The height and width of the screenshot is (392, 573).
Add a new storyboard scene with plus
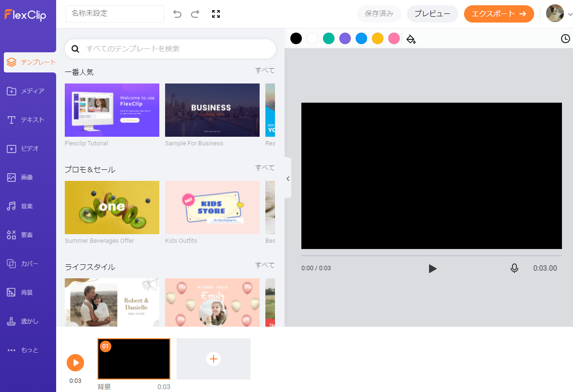tap(214, 359)
